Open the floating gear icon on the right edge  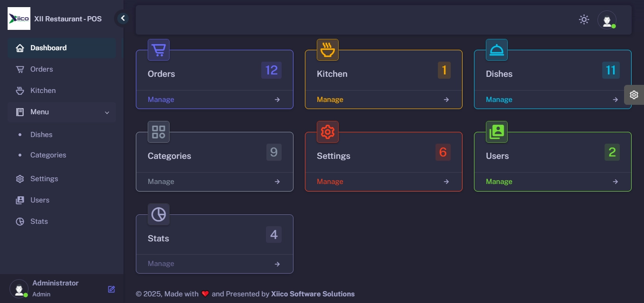(634, 94)
